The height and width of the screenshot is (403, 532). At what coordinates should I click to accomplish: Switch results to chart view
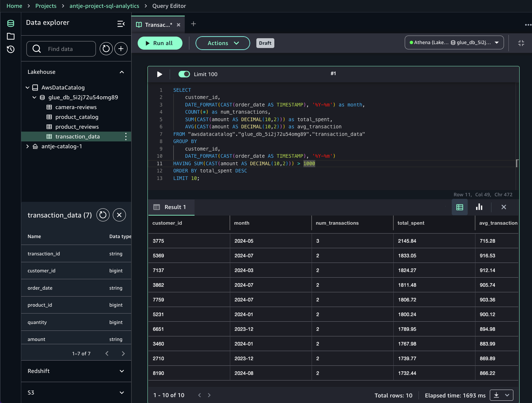point(479,207)
